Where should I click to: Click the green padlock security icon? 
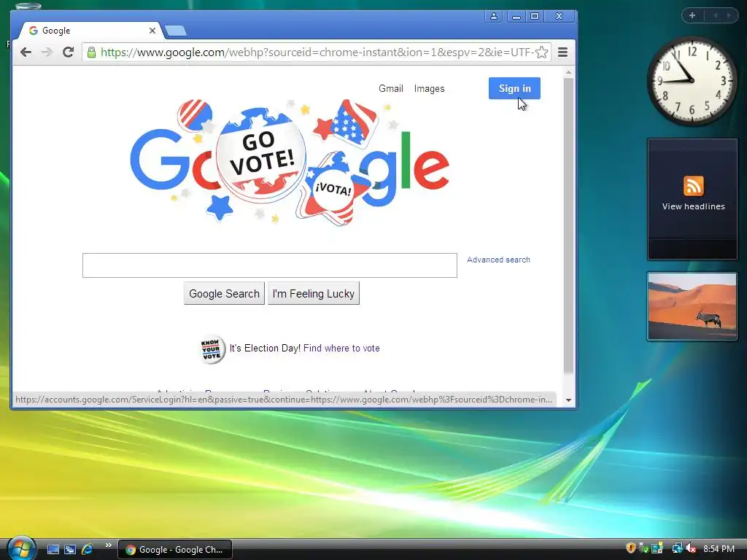click(91, 52)
